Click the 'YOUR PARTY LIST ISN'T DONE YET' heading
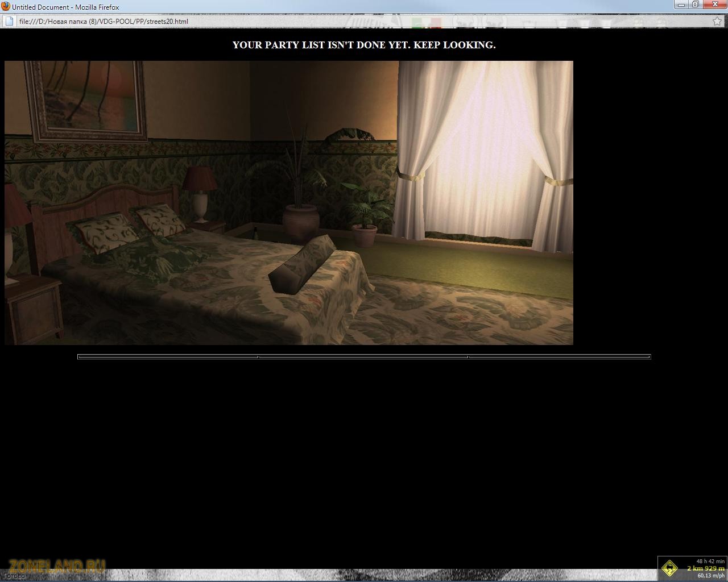 click(x=364, y=45)
